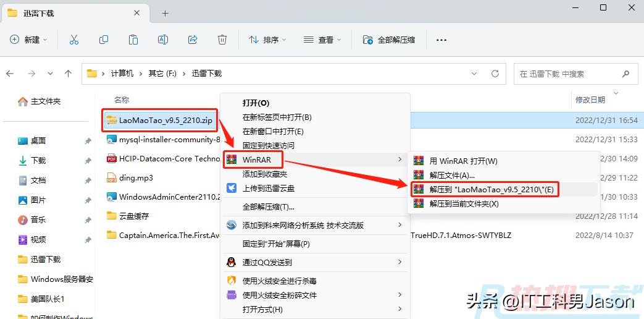Go back with the left arrow

click(10, 74)
